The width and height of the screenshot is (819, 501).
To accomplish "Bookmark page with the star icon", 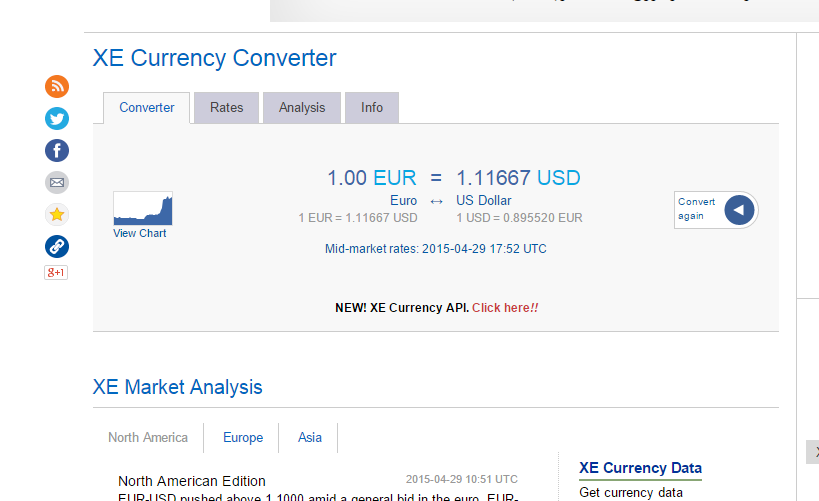I will [x=57, y=214].
